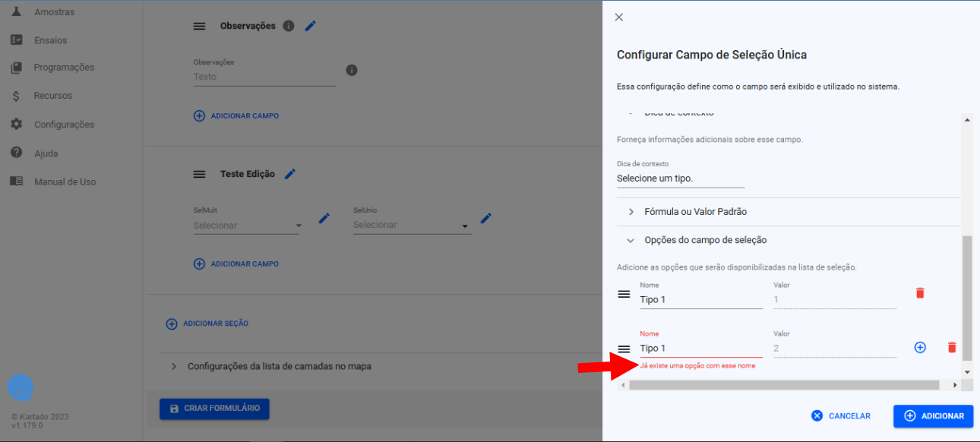The width and height of the screenshot is (980, 442).
Task: Collapse Opções do campo de seleção section
Action: point(704,240)
